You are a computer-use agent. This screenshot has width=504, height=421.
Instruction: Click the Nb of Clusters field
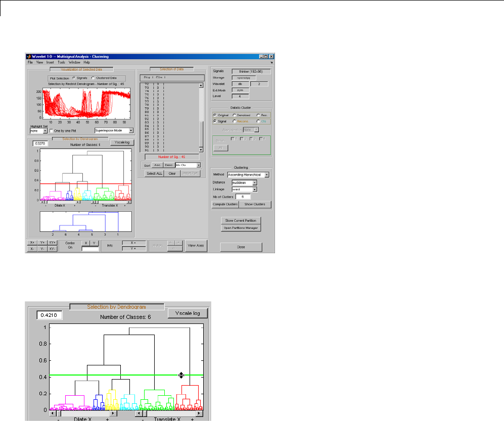pyautogui.click(x=243, y=197)
